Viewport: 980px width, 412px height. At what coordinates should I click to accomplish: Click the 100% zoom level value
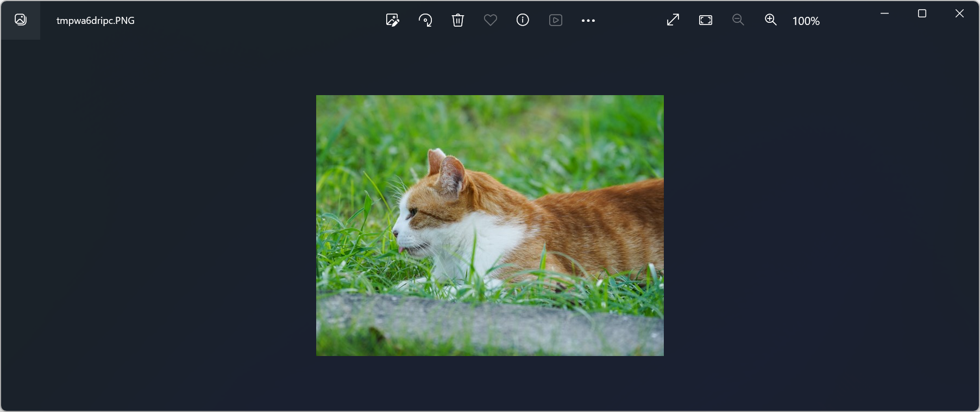click(806, 21)
